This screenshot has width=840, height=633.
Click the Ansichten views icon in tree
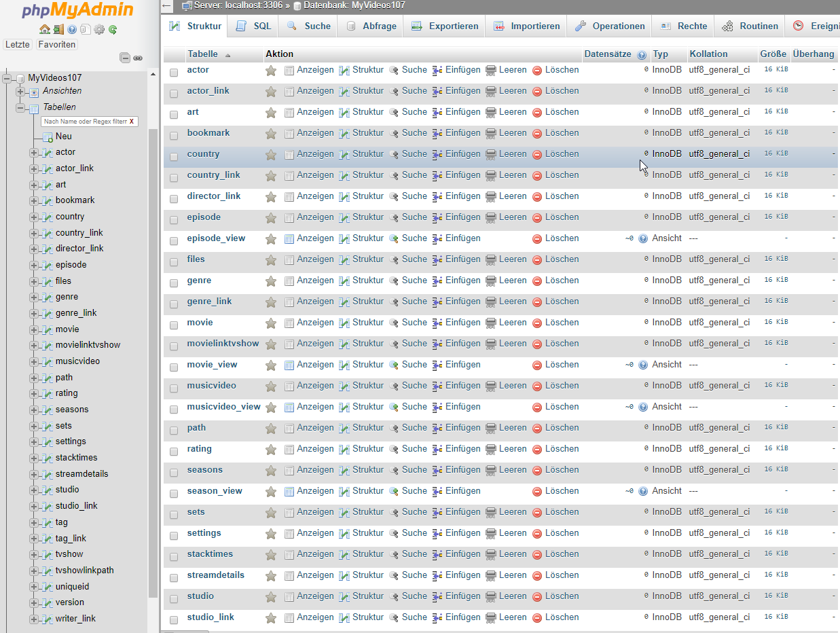(34, 92)
